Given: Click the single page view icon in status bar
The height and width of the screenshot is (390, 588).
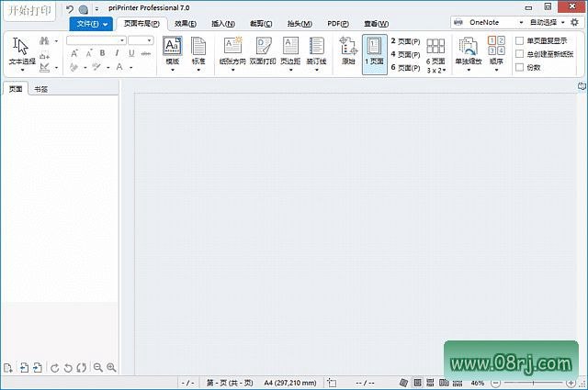Looking at the screenshot, I should click(x=417, y=383).
